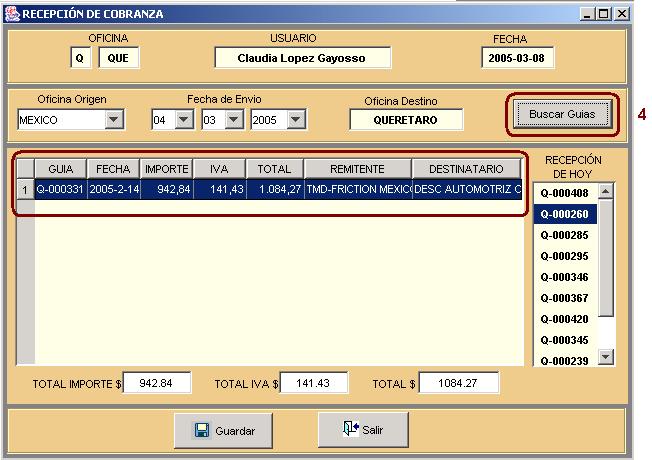
Task: Select guide Q-000346 in reception list
Action: [x=564, y=277]
